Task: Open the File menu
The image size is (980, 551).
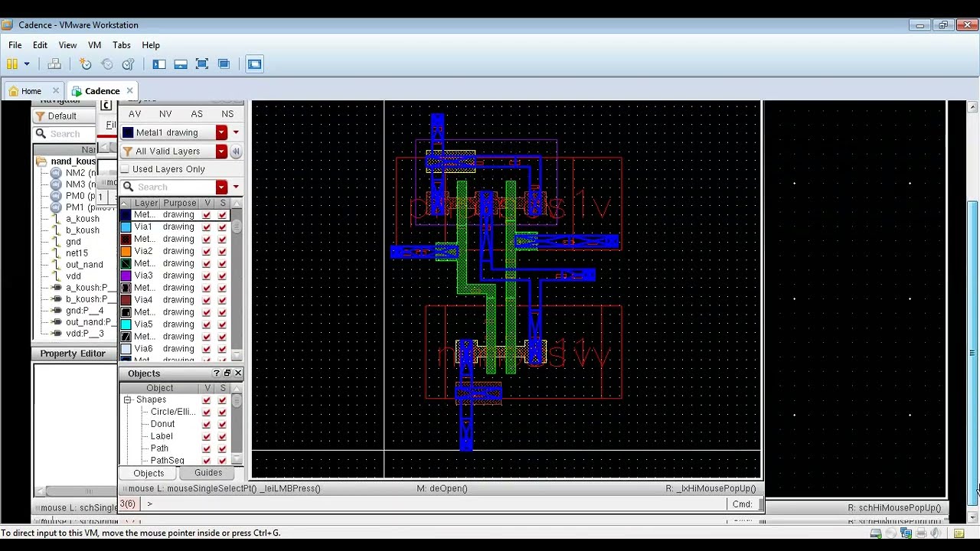Action: point(15,45)
